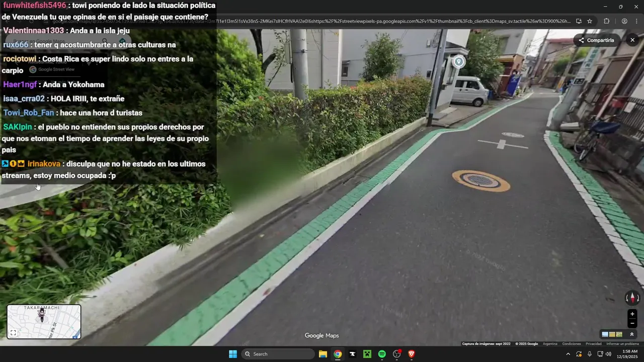
Task: Open the Minecraft creeper taskbar icon
Action: 367,354
